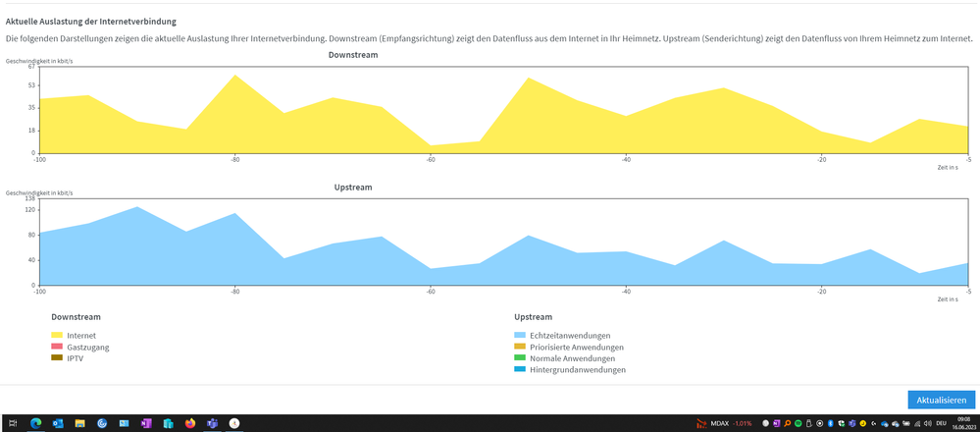Open Microsoft Edge from the taskbar
The height and width of the screenshot is (432, 980).
coord(35,423)
